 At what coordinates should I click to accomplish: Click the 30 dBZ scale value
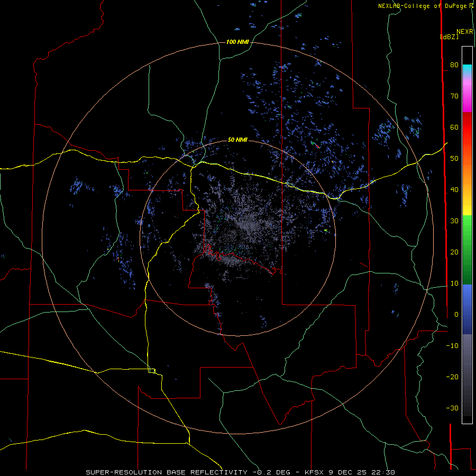tap(454, 221)
